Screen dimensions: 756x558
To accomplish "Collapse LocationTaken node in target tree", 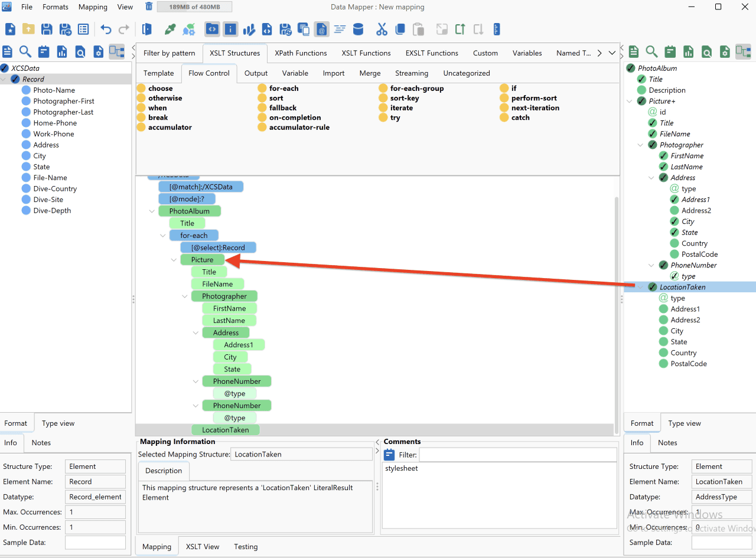I will point(641,287).
